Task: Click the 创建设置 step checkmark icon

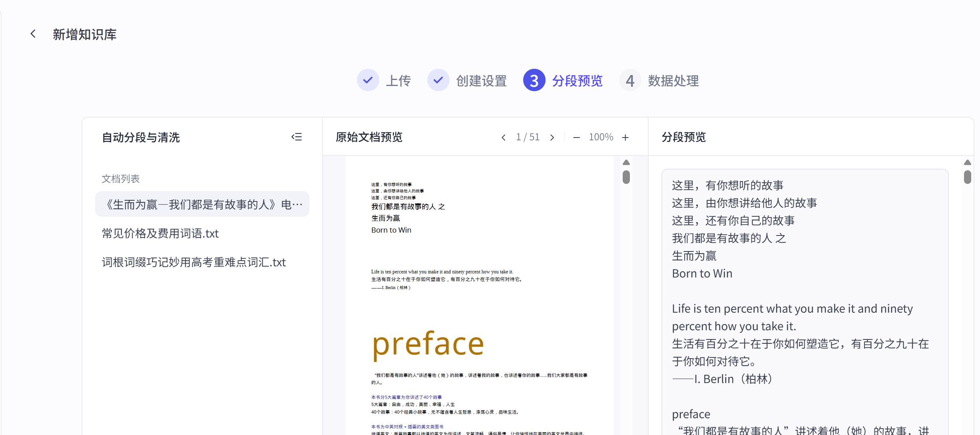Action: coord(438,80)
